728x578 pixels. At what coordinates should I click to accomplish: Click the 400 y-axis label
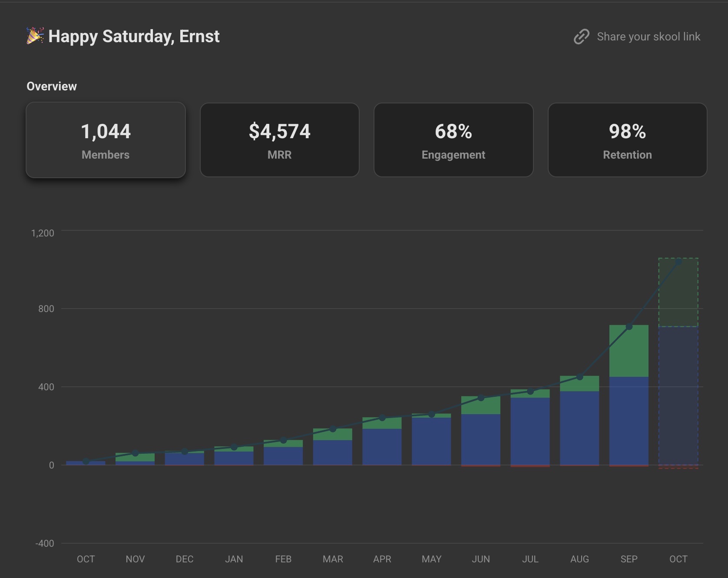click(46, 387)
